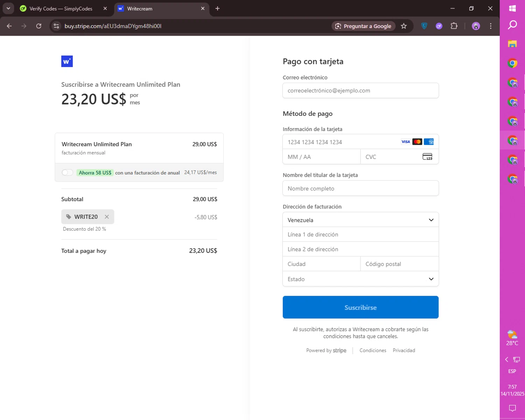
Task: Click the Descuento del 20 % text
Action: click(84, 229)
